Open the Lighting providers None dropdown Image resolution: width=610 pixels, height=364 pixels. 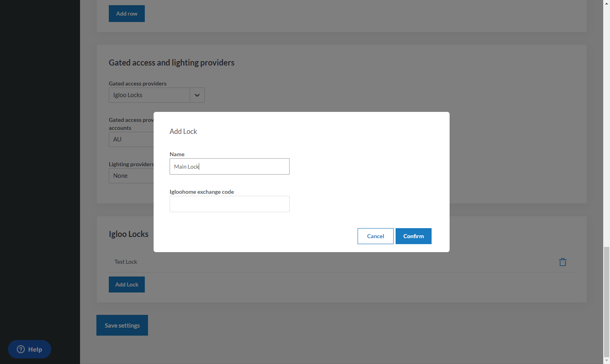pyautogui.click(x=131, y=176)
